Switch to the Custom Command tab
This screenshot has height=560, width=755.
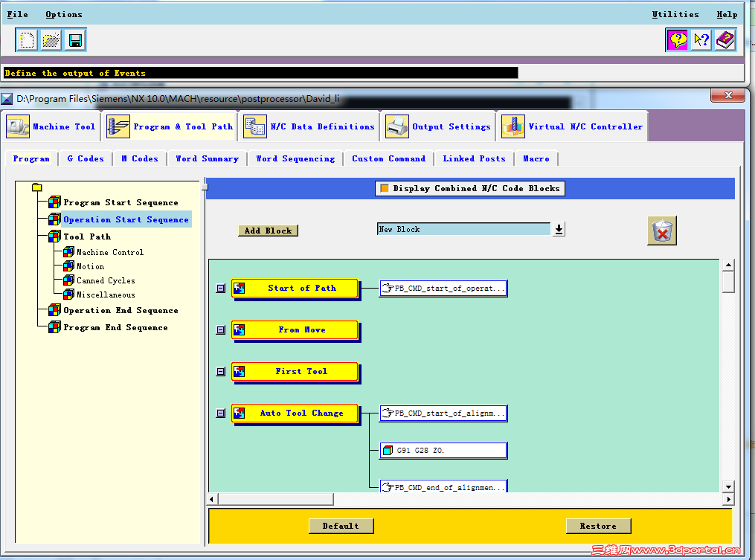pos(388,158)
